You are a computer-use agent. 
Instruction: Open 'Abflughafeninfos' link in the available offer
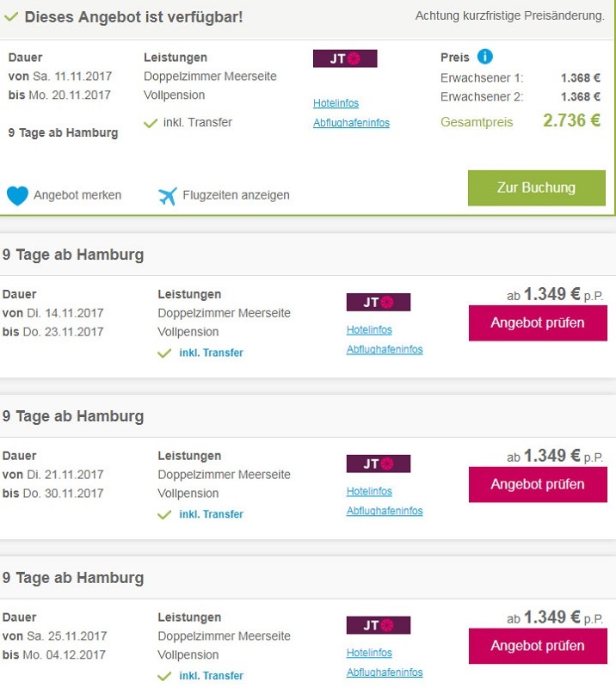coord(351,123)
